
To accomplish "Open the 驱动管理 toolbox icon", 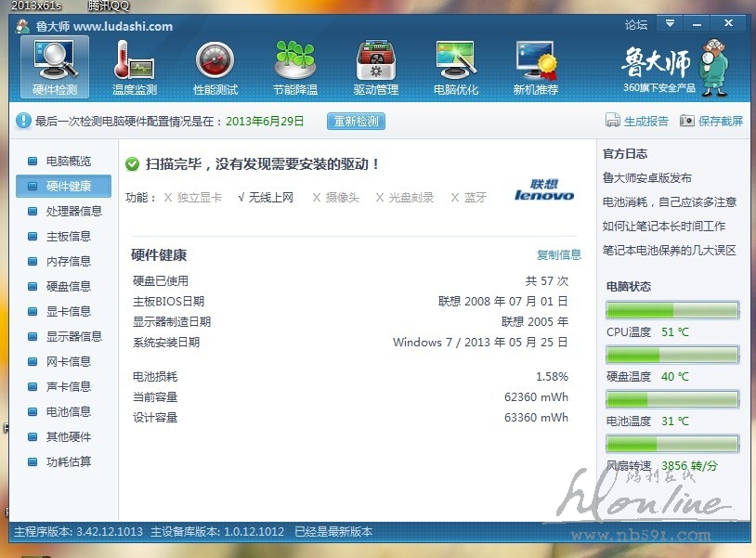I will (375, 62).
